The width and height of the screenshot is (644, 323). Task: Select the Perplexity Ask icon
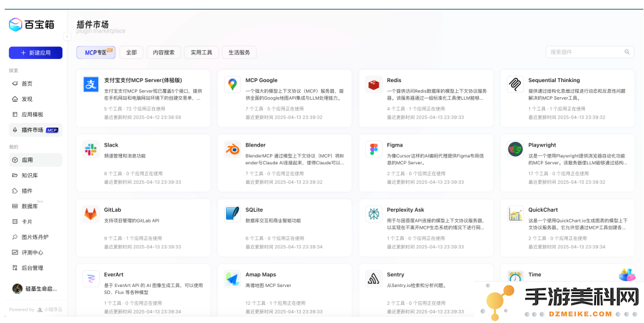click(x=374, y=214)
